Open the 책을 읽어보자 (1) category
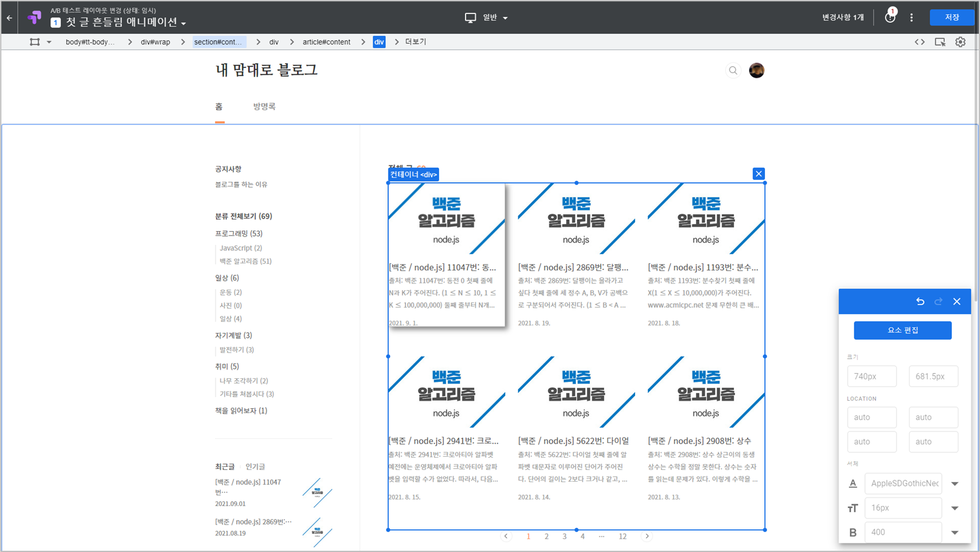This screenshot has height=552, width=980. pos(241,411)
